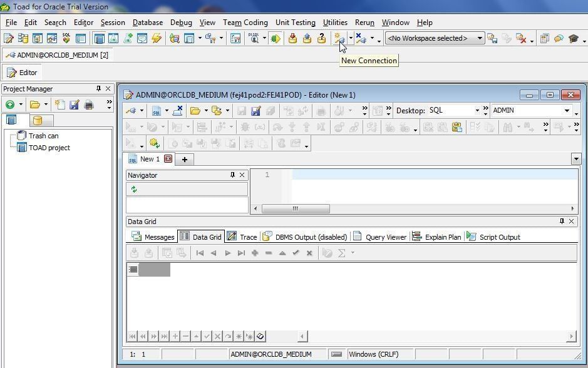Click the speech bubbles icon in main toolbar
The width and height of the screenshot is (588, 368).
tap(559, 38)
